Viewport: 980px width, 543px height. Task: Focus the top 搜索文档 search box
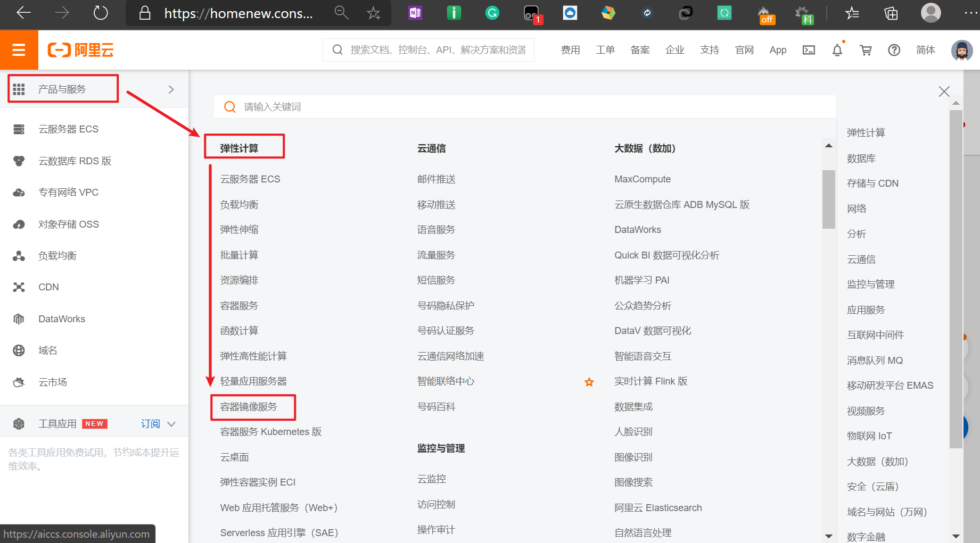(x=429, y=50)
